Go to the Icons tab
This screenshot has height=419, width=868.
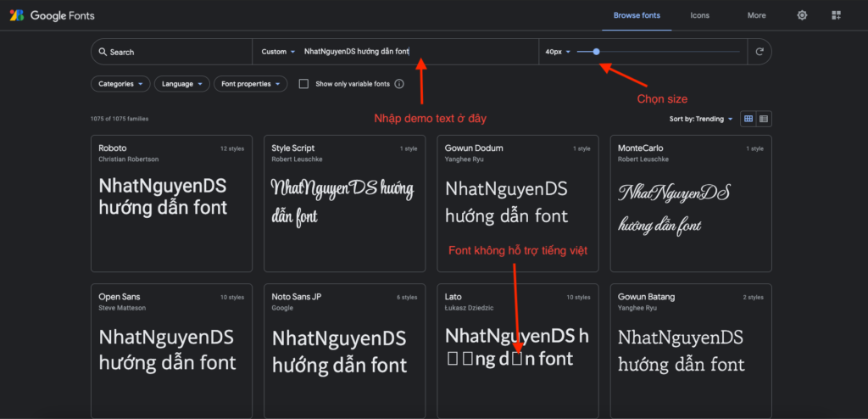(x=699, y=15)
